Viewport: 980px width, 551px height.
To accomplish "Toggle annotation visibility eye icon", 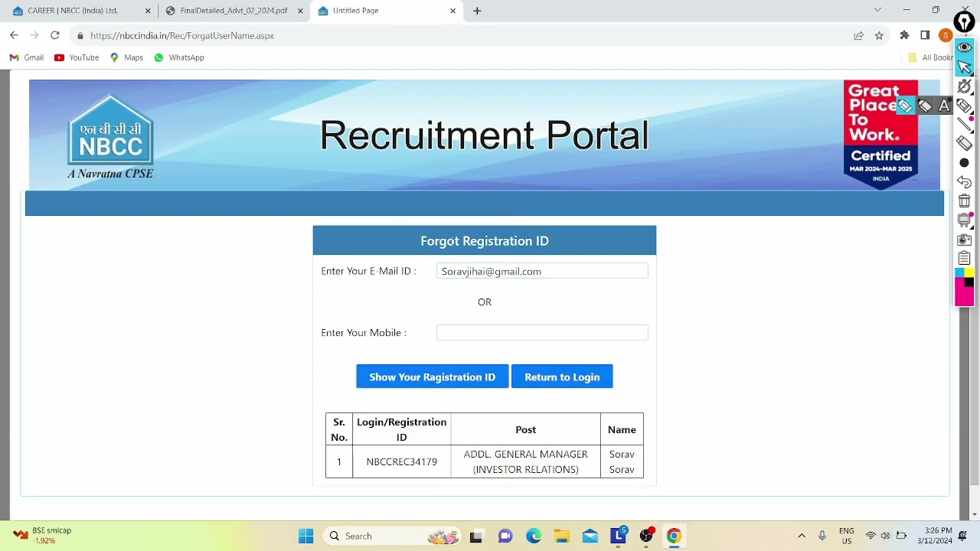I will point(964,47).
